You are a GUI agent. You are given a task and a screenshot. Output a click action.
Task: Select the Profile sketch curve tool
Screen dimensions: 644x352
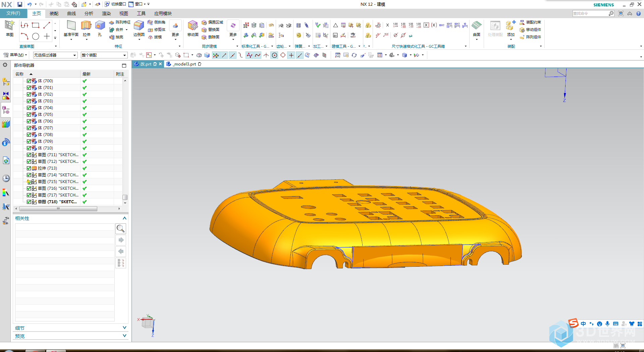tap(24, 25)
